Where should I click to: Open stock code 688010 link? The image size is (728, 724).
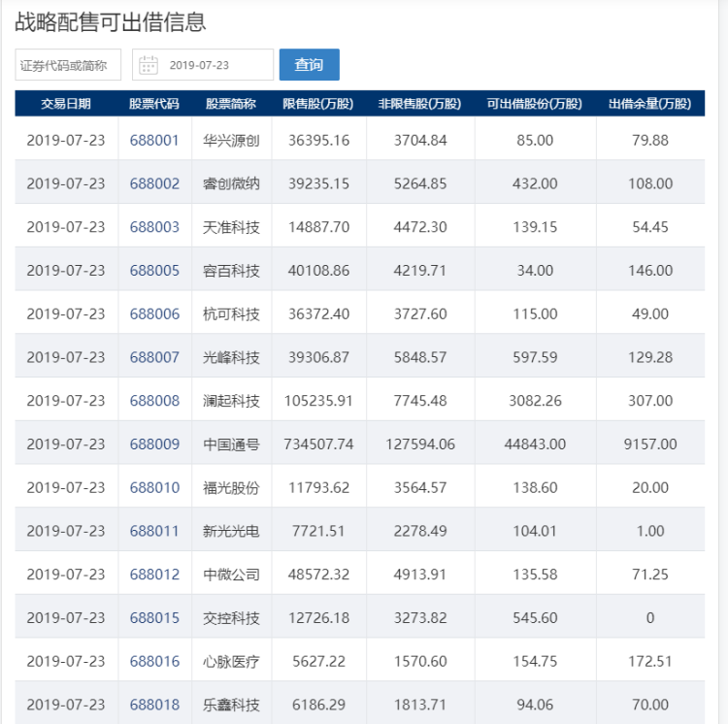point(154,488)
